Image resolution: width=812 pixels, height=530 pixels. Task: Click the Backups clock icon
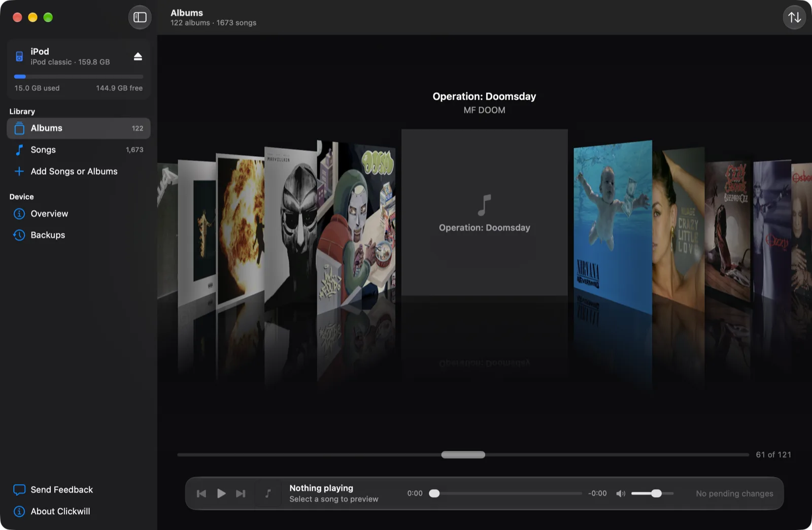coord(19,235)
